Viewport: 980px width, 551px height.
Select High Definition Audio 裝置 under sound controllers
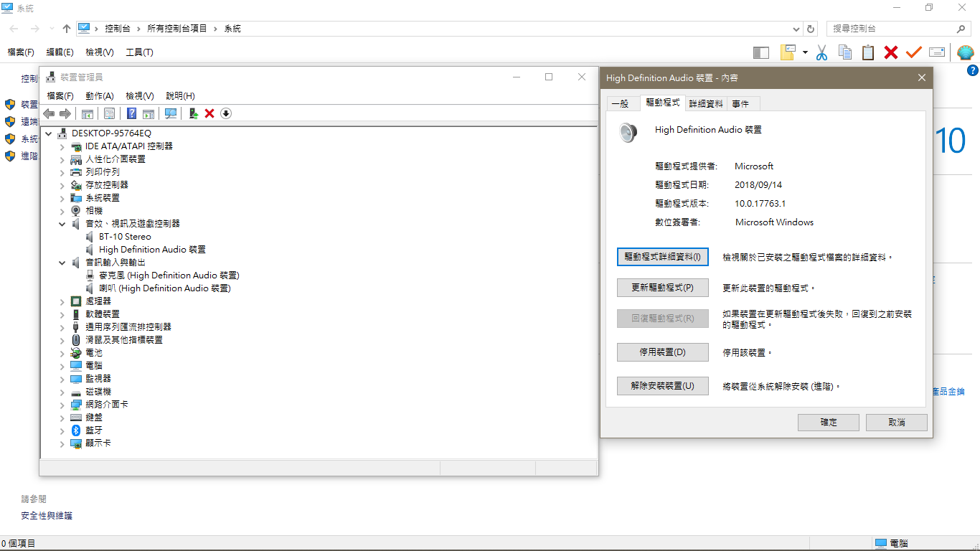[152, 250]
